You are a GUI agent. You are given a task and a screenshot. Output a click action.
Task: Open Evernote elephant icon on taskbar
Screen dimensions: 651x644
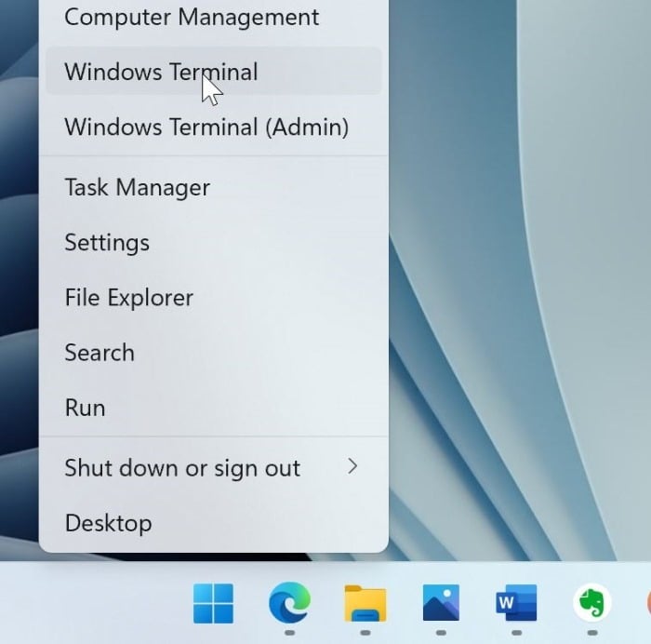pos(592,602)
